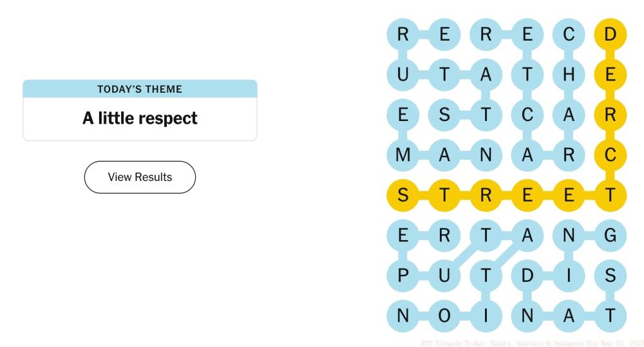Viewport: 644px width, 347px height.
Task: Select the U between P and T
Action: (x=444, y=276)
